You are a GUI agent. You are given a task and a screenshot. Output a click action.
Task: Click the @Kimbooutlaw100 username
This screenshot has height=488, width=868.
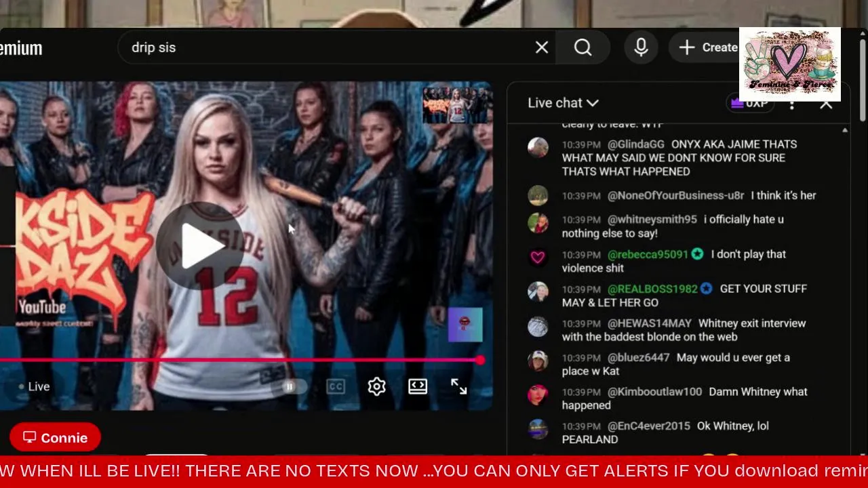point(654,392)
